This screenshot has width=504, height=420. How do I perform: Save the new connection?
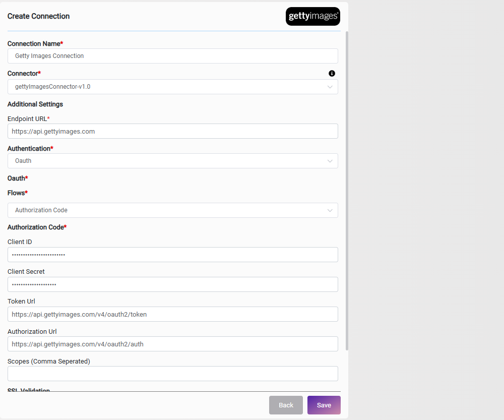pyautogui.click(x=324, y=405)
